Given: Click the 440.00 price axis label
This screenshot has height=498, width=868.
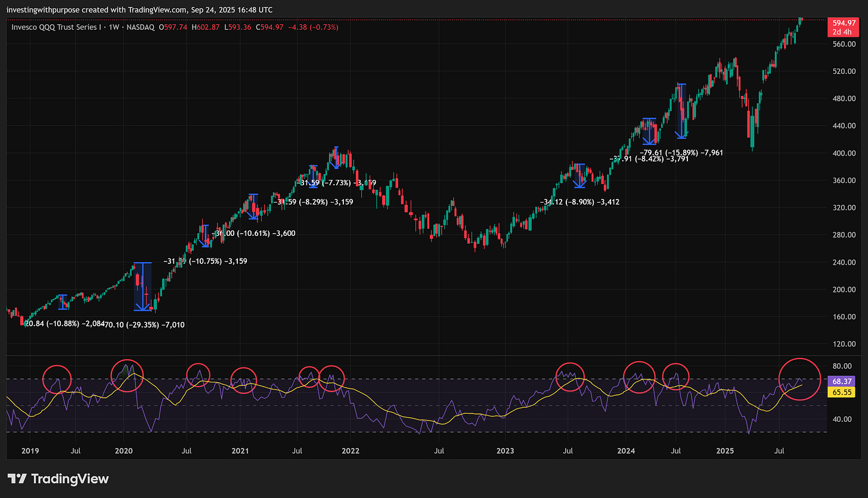Looking at the screenshot, I should point(845,126).
